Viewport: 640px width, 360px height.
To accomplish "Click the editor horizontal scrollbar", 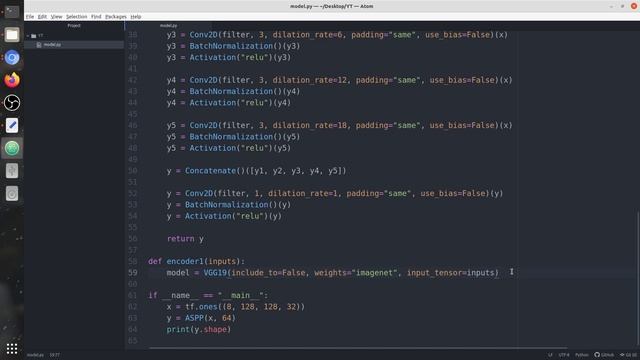I will [x=358, y=348].
